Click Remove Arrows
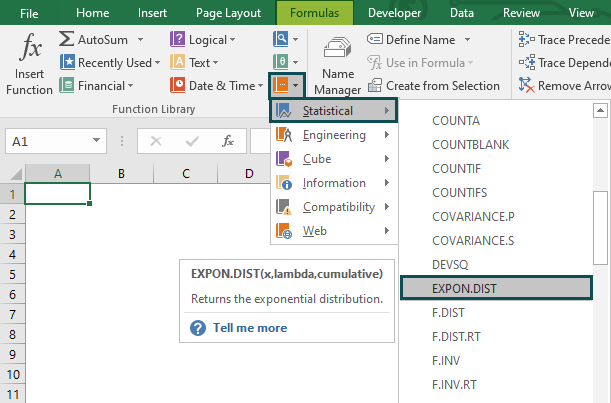The height and width of the screenshot is (403, 611). [564, 86]
